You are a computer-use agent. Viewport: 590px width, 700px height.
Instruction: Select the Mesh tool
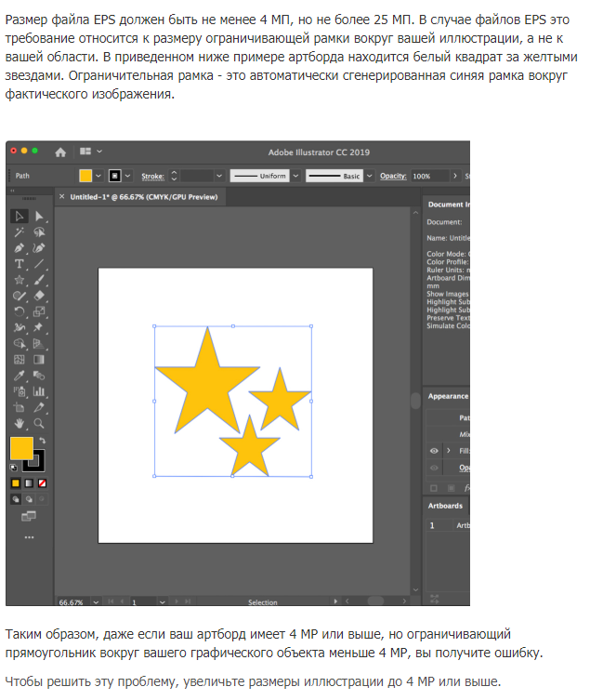20,360
